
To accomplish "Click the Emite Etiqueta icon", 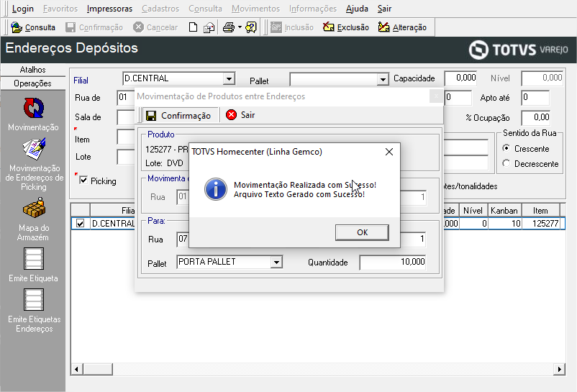I will click(x=34, y=258).
